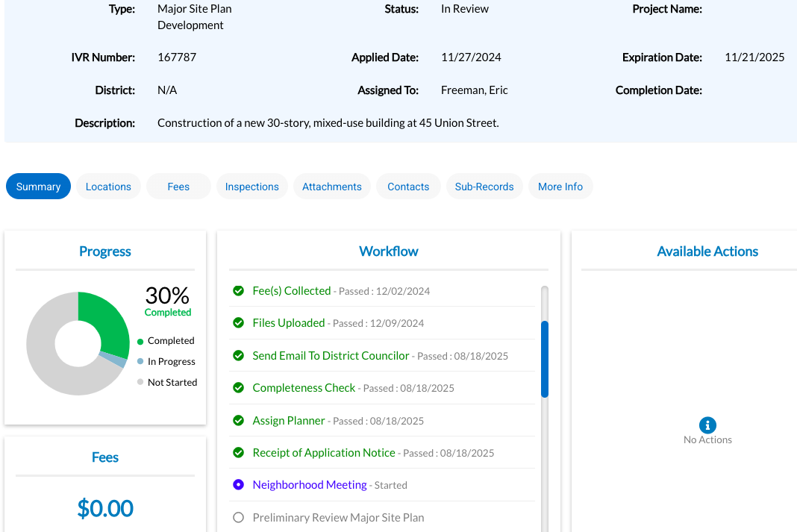Open the Sub-Records tab
Viewport: 797px width, 532px height.
[x=484, y=187]
